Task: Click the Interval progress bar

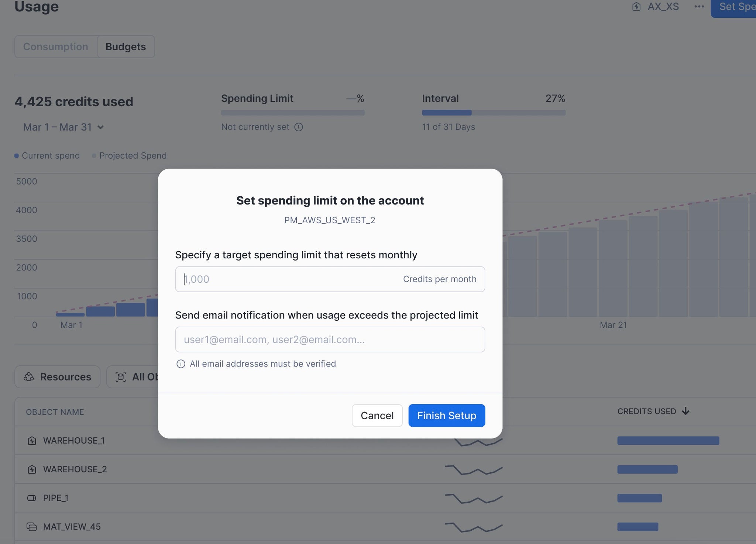Action: 494,113
